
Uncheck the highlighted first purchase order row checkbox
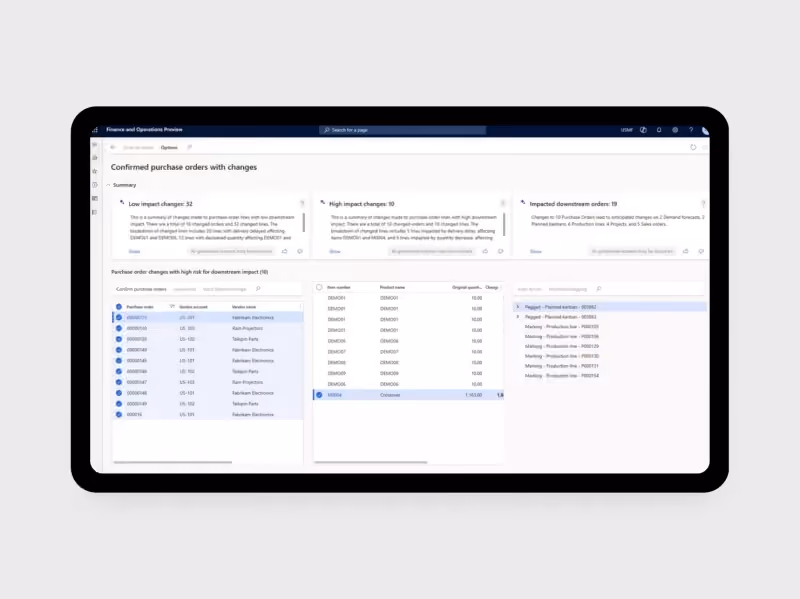119,317
